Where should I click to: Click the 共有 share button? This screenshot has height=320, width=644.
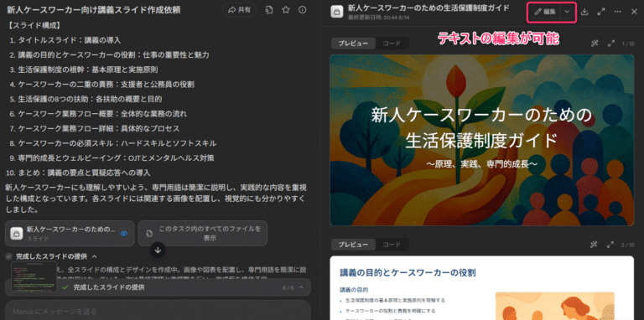pyautogui.click(x=240, y=10)
